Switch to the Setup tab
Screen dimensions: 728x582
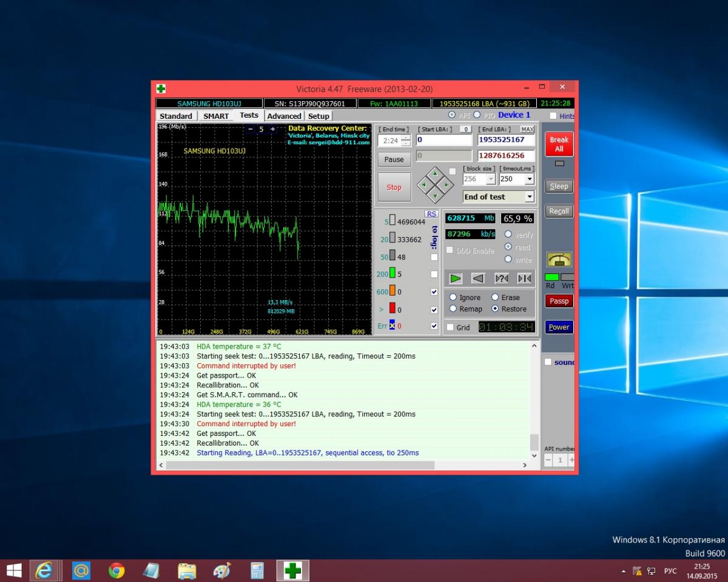click(x=318, y=116)
